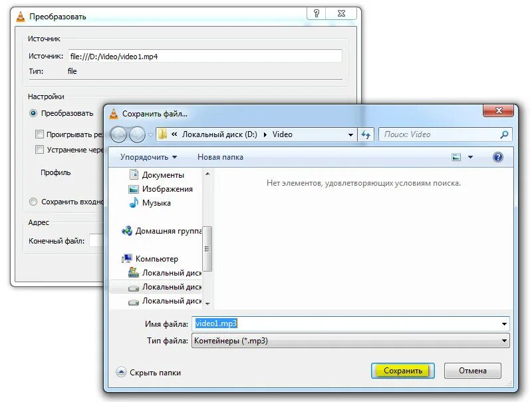
Task: Click the Back navigation arrow in save dialog
Action: pos(119,135)
